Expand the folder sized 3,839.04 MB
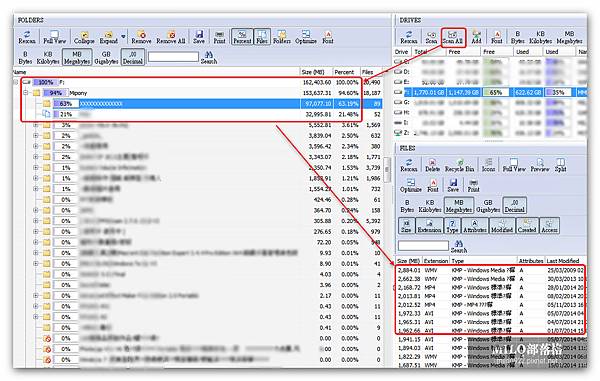Screen dimensions: 600x381 pos(36,135)
